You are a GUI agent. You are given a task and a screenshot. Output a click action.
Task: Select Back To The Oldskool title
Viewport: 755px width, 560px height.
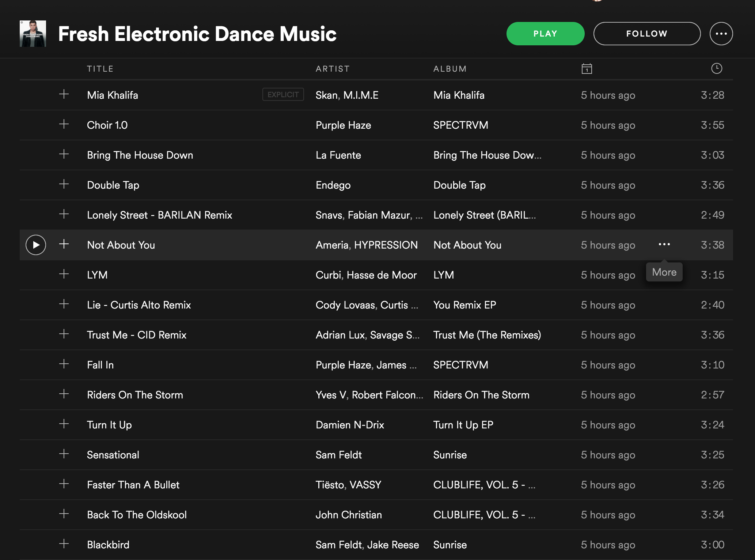pos(137,515)
